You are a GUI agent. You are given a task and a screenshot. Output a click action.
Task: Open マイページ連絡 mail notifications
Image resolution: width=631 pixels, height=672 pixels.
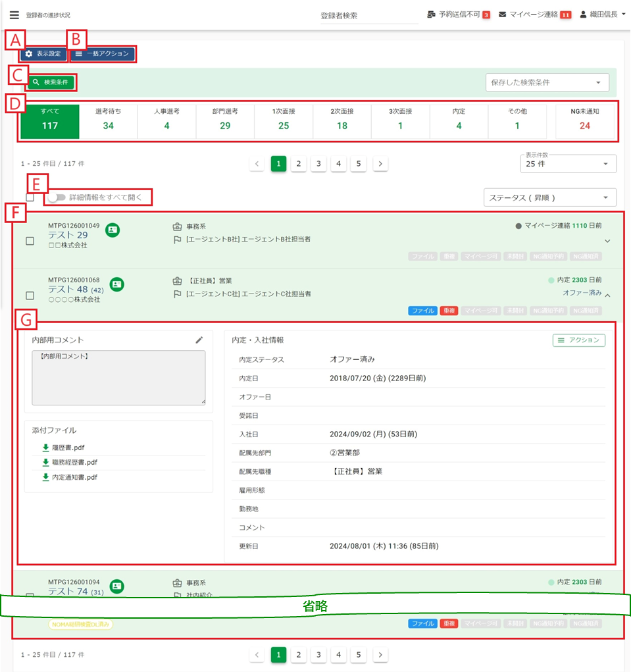(x=503, y=14)
